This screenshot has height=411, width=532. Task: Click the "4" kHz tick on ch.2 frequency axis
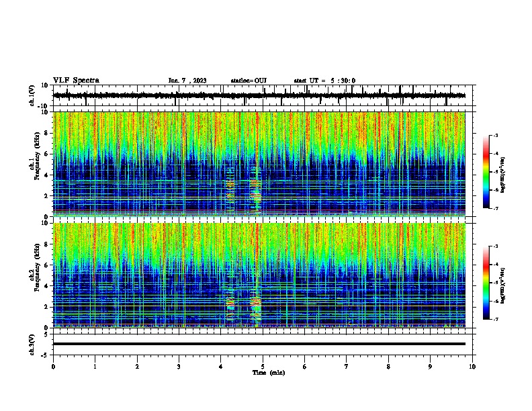coord(47,286)
